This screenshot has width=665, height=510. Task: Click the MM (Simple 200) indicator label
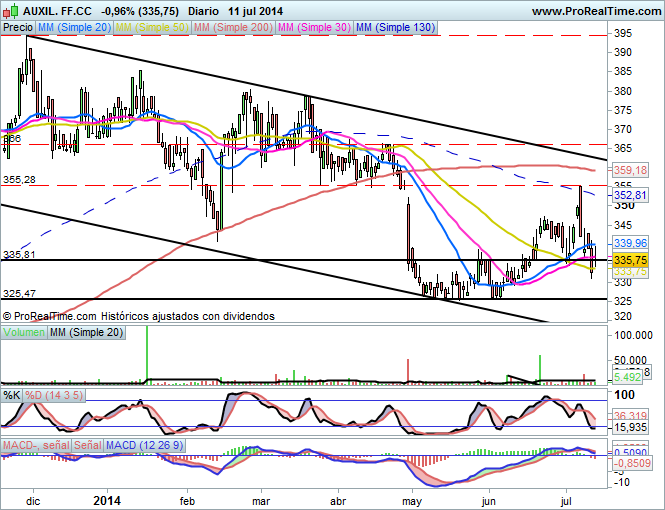pos(231,28)
